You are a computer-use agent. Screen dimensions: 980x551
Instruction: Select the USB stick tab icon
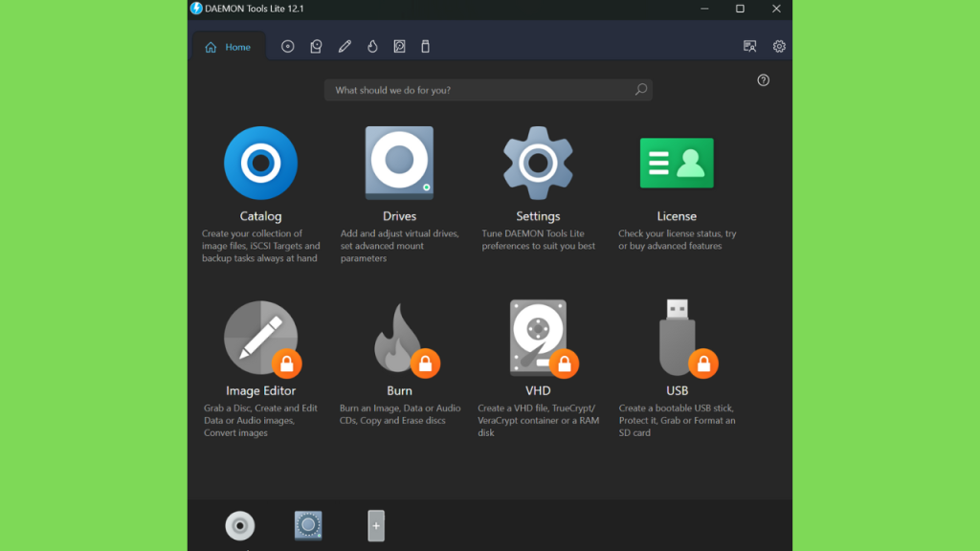pos(426,47)
